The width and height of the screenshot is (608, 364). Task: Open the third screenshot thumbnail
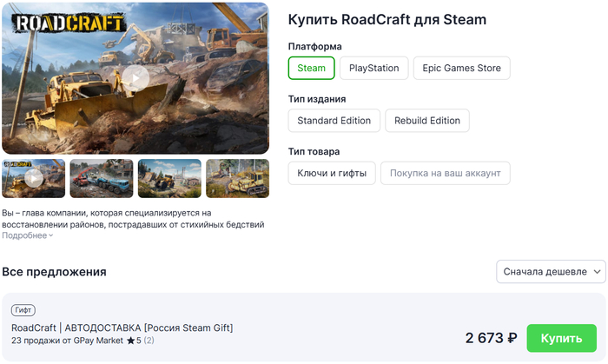pyautogui.click(x=169, y=178)
